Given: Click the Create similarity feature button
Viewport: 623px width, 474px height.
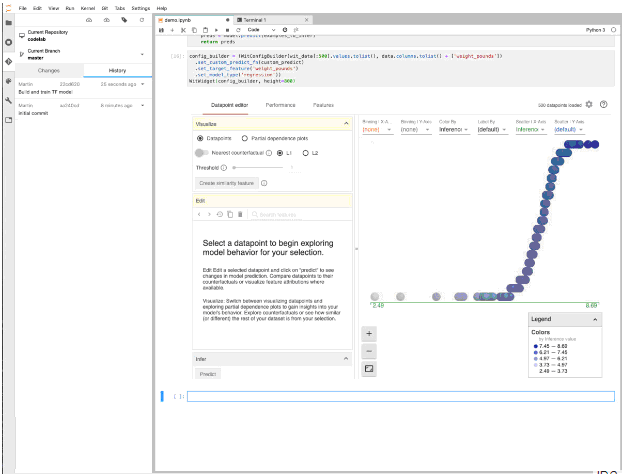Looking at the screenshot, I should 226,183.
